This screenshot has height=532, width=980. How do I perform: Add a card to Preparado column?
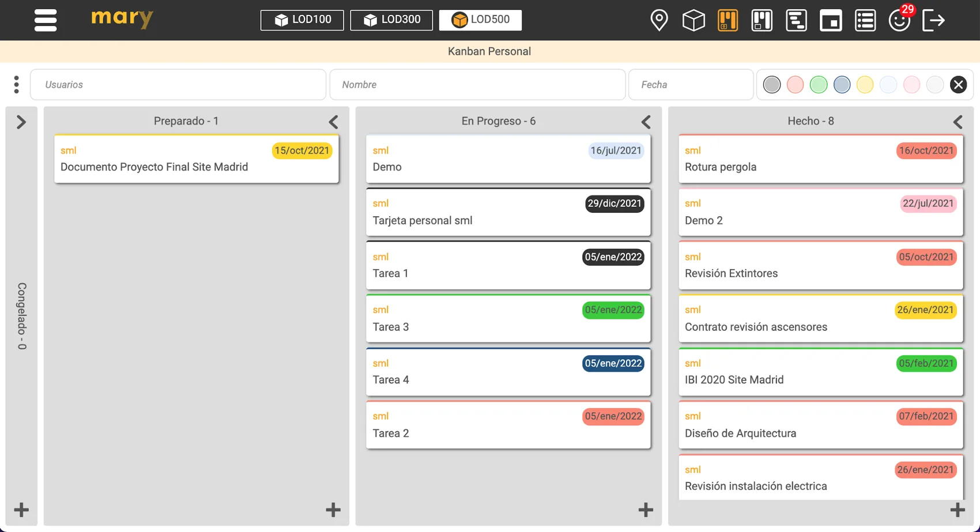point(333,510)
